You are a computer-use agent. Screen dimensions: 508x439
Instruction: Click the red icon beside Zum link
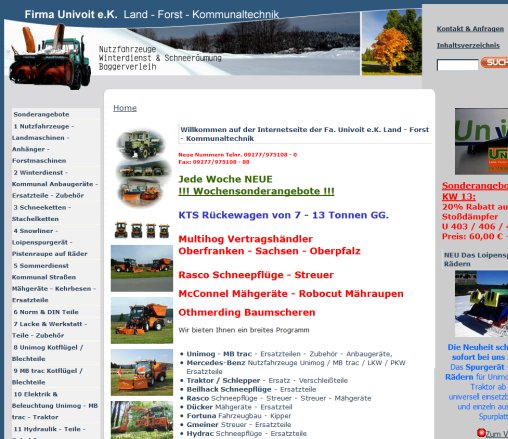click(x=481, y=433)
